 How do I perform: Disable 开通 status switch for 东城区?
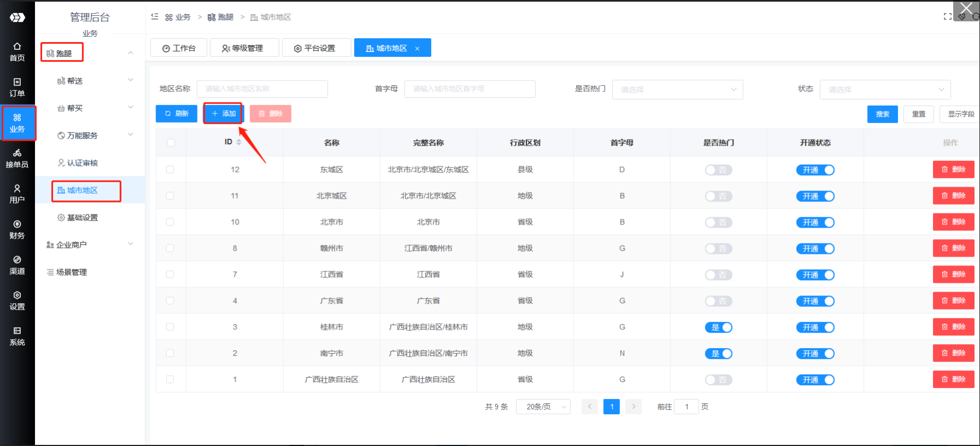(x=815, y=170)
